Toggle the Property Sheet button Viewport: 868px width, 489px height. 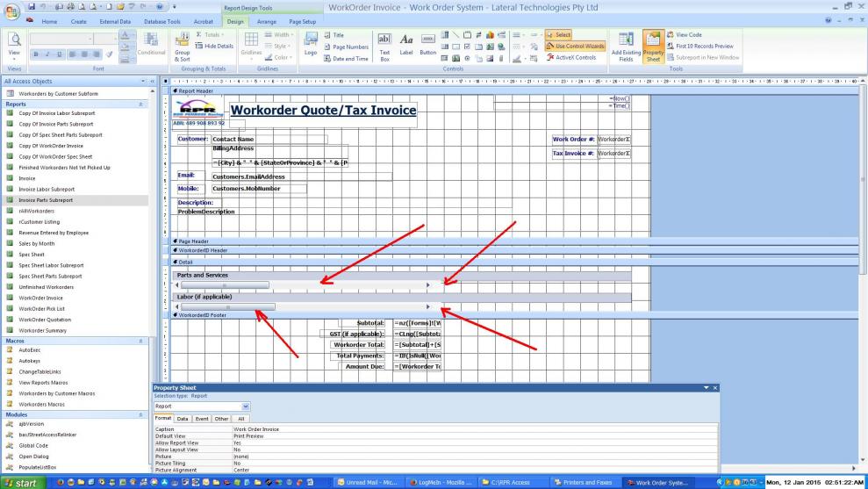click(x=653, y=47)
